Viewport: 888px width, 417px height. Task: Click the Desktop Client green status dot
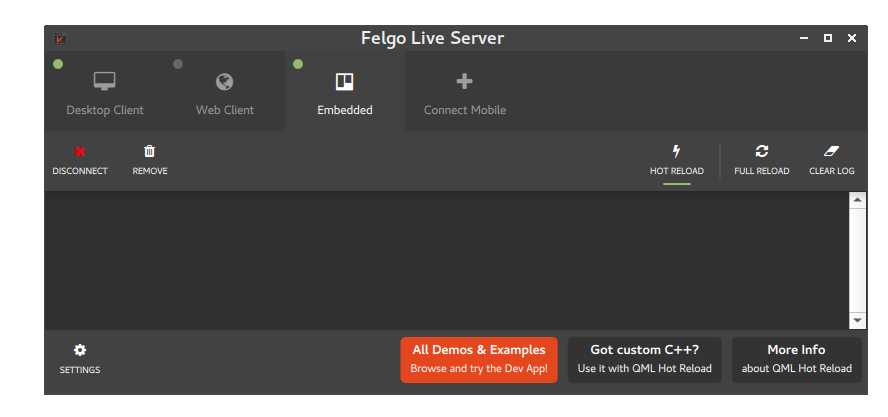pyautogui.click(x=58, y=64)
